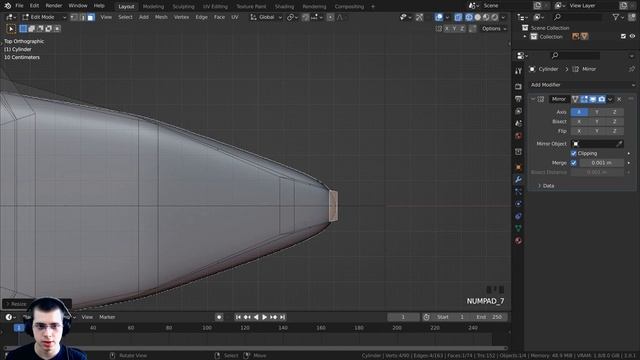
Task: Enable the Clipping checkbox
Action: [x=573, y=153]
